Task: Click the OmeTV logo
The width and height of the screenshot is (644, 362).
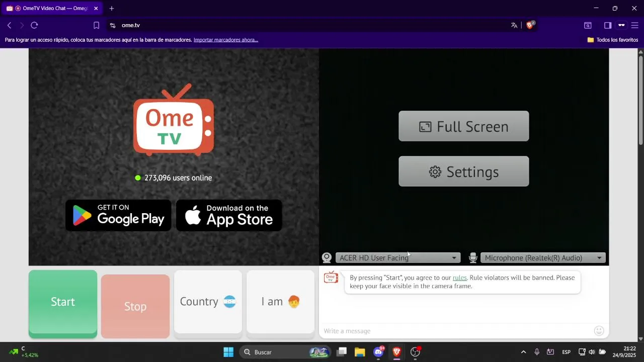Action: click(174, 120)
